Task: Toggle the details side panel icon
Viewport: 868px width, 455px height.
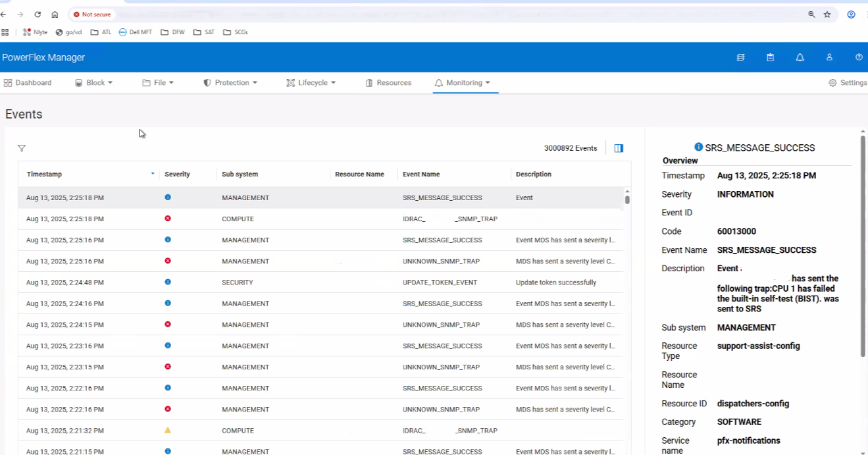Action: point(619,148)
